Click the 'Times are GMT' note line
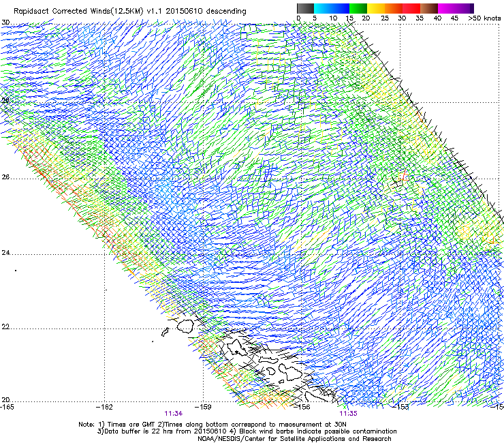 [x=212, y=425]
